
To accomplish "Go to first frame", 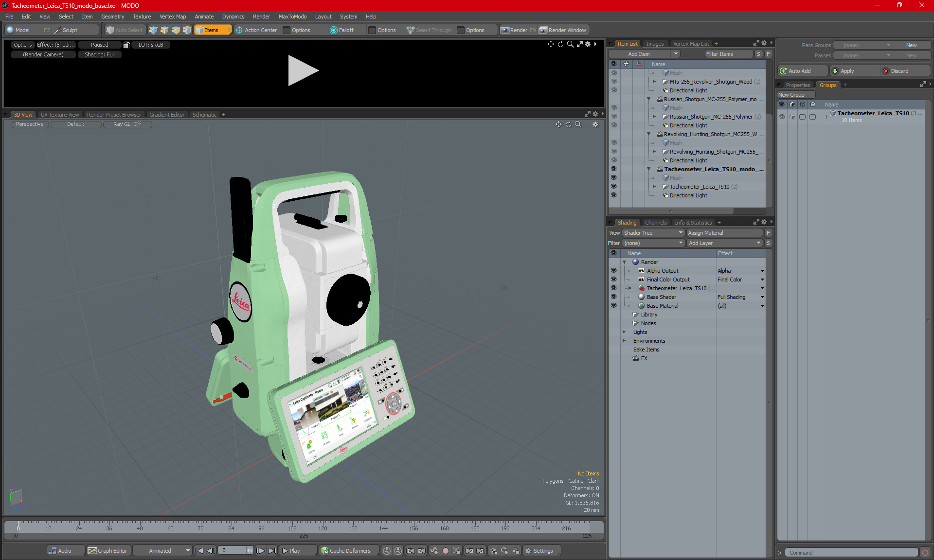I will click(199, 551).
